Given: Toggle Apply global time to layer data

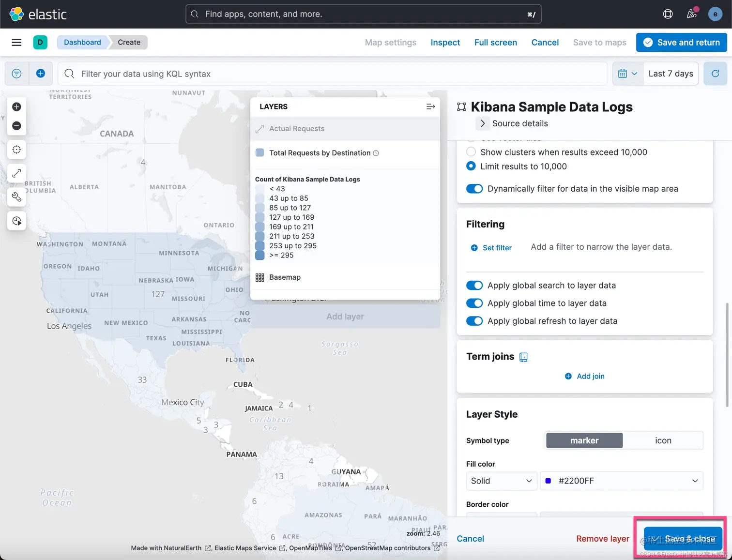Looking at the screenshot, I should click(474, 303).
